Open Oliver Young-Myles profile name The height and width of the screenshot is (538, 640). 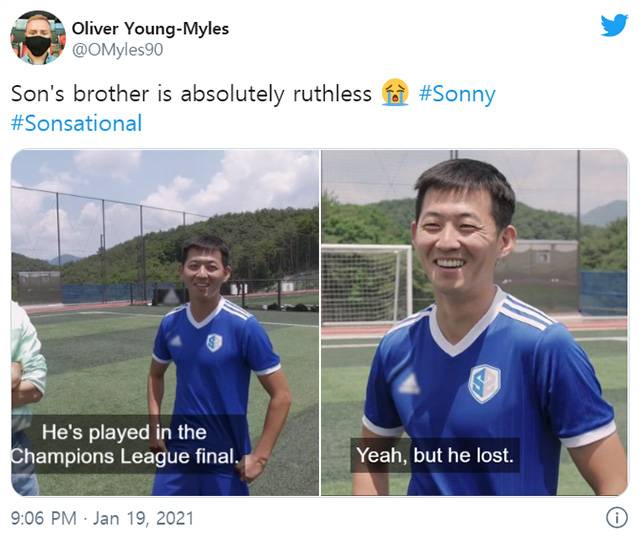click(150, 28)
